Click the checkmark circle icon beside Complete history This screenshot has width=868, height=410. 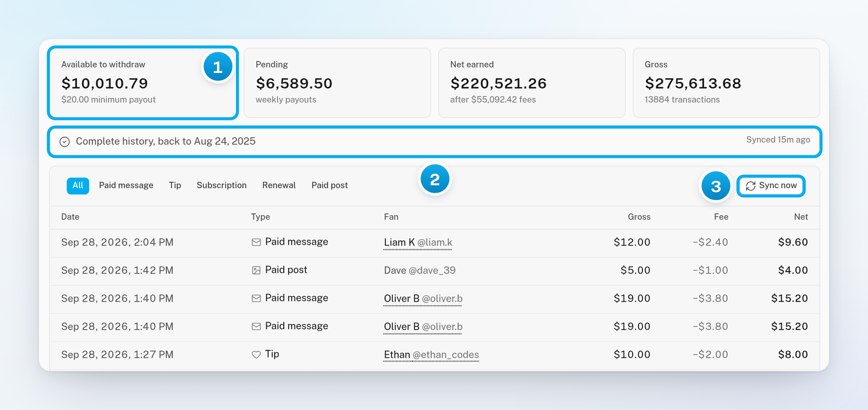(65, 142)
